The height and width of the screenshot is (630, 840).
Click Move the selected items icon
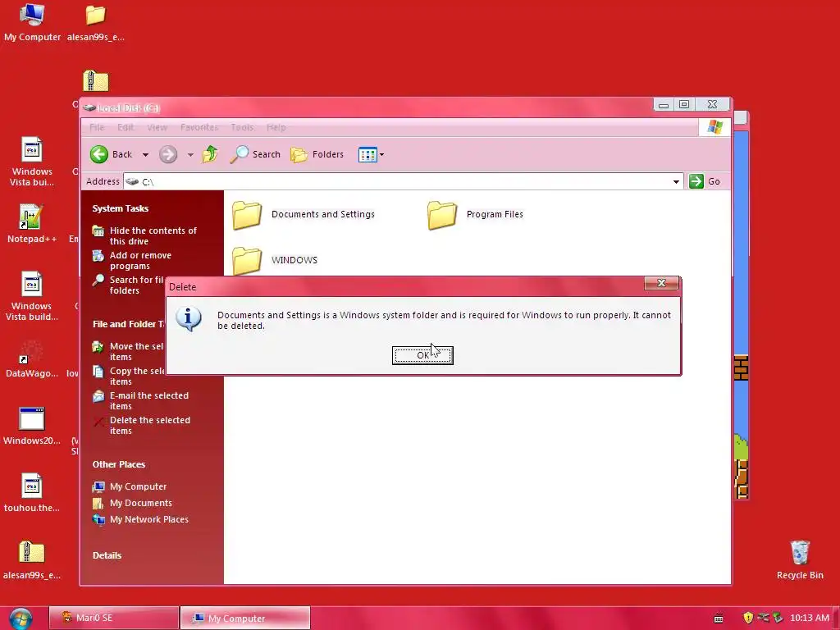pyautogui.click(x=98, y=347)
